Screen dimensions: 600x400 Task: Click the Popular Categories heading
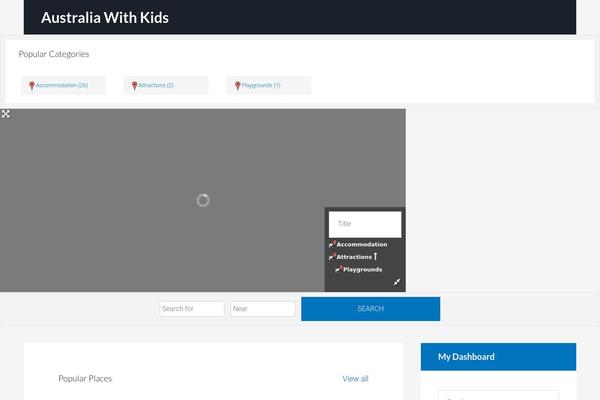coord(54,54)
